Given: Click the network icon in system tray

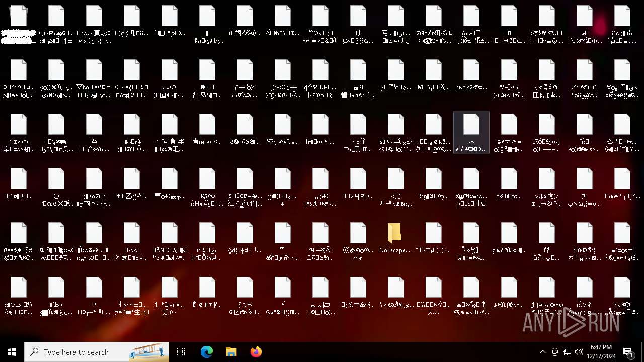Looking at the screenshot, I should [567, 352].
